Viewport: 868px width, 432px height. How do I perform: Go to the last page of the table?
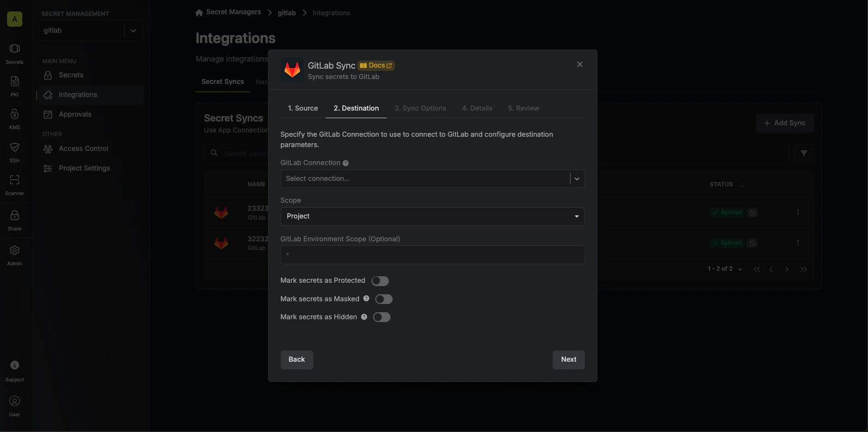coord(804,269)
